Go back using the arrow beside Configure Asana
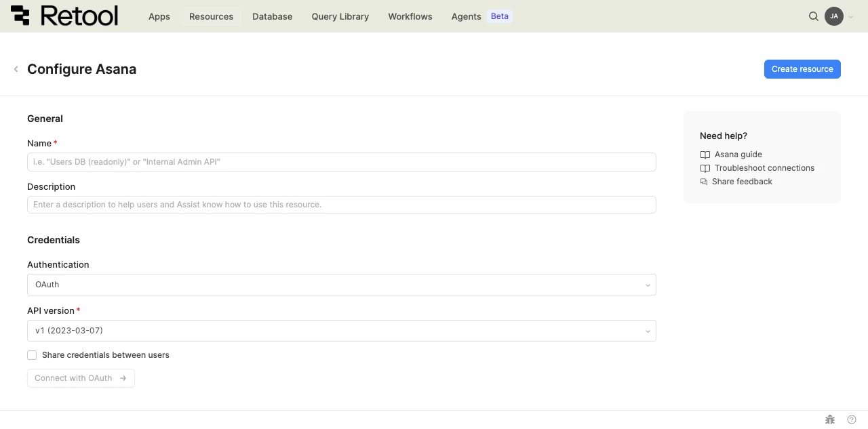The image size is (868, 429). pyautogui.click(x=16, y=69)
